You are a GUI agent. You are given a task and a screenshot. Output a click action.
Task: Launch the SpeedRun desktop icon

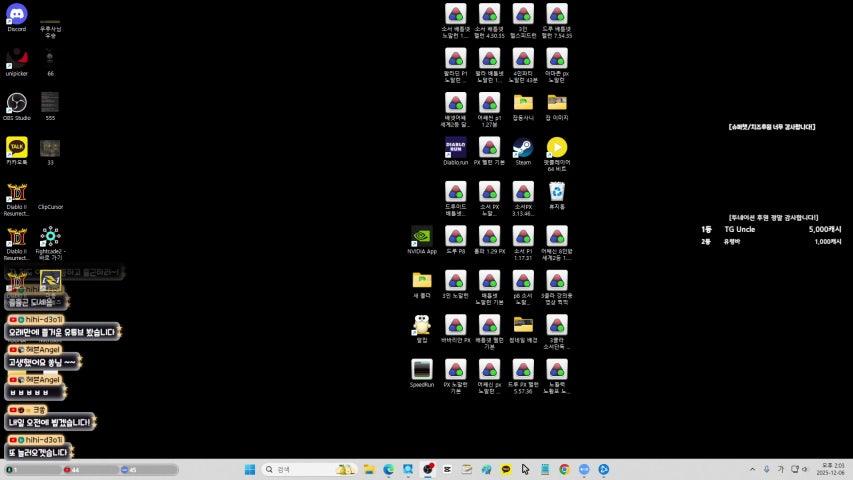421,370
